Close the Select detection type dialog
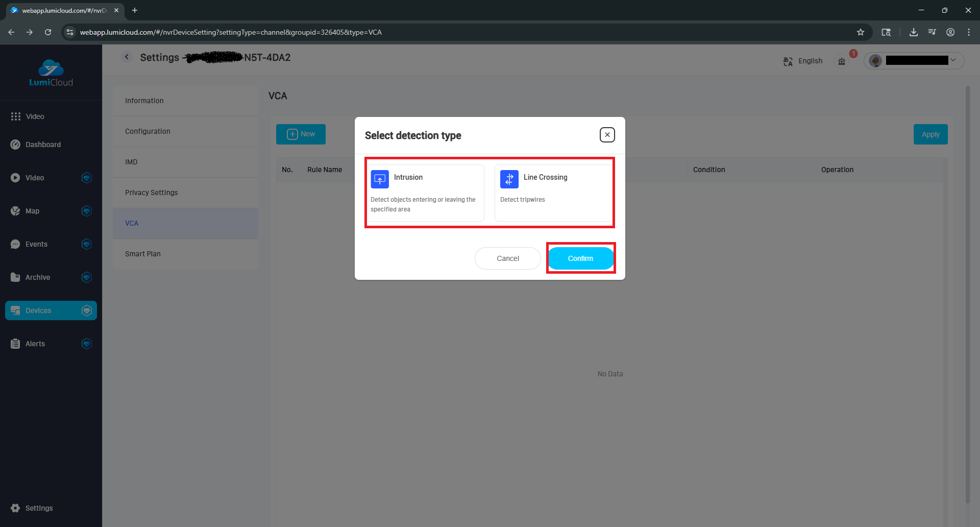Viewport: 980px width, 527px height. tap(607, 135)
